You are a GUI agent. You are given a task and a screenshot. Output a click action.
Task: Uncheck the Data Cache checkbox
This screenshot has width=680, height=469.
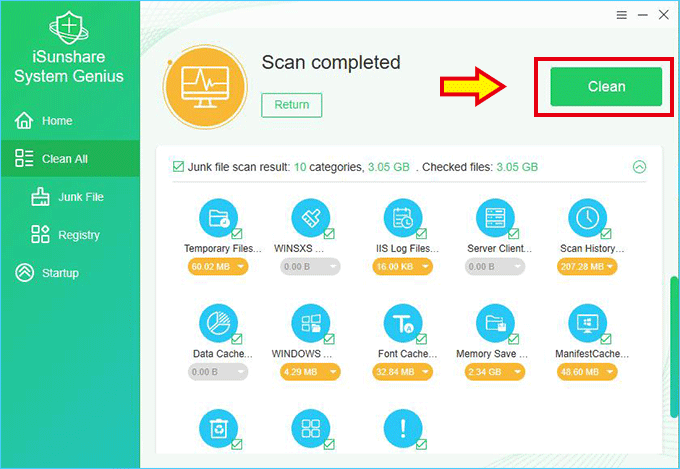click(237, 339)
